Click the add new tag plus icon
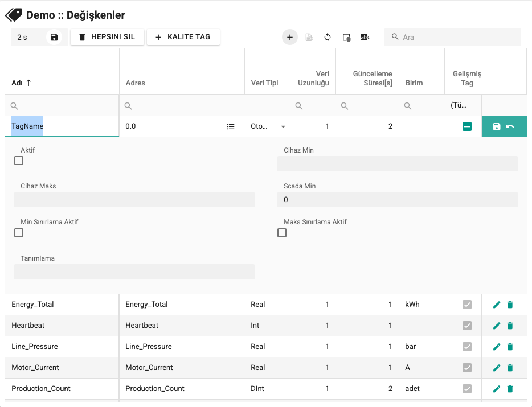Viewport: 532px width, 407px height. click(290, 37)
